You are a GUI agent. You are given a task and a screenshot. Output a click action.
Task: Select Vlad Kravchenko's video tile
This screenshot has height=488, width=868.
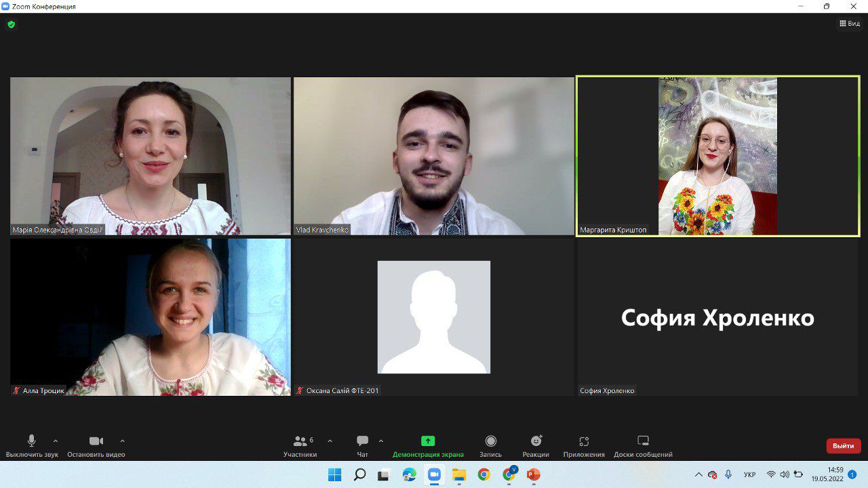click(x=433, y=156)
